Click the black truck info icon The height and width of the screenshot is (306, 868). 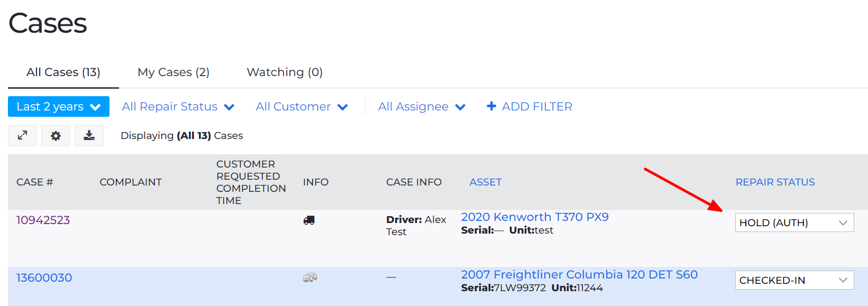[x=309, y=220]
